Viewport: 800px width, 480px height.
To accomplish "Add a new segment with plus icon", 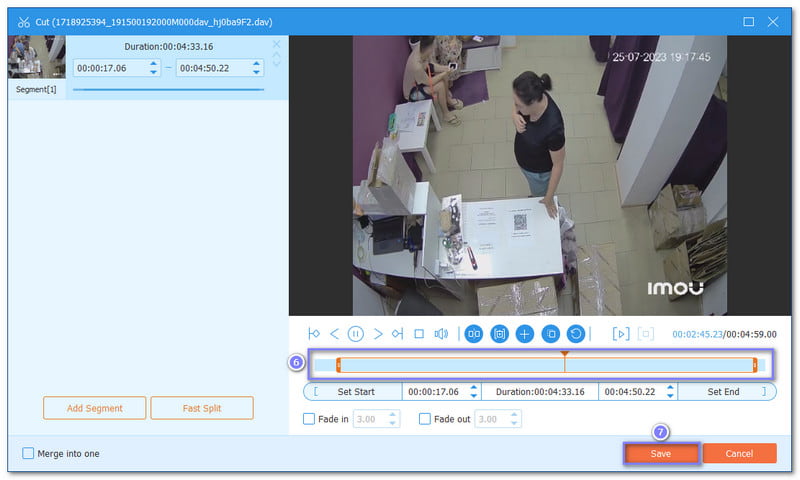I will [524, 334].
